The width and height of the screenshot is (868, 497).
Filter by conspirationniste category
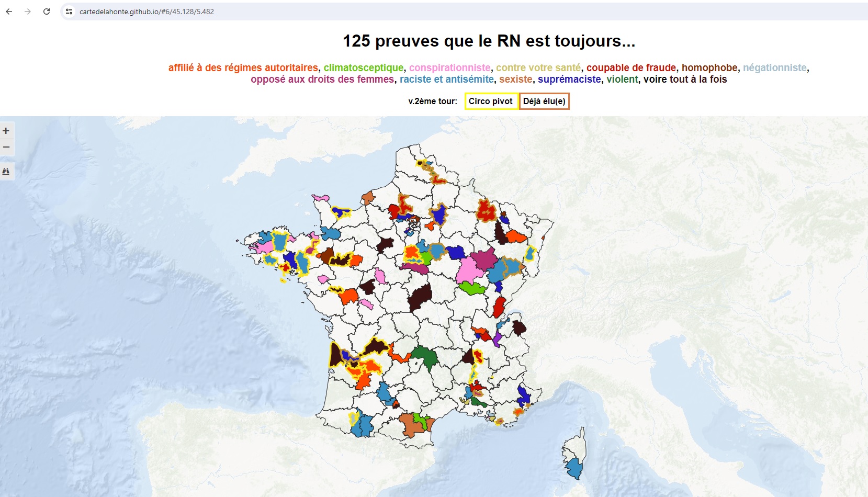450,67
